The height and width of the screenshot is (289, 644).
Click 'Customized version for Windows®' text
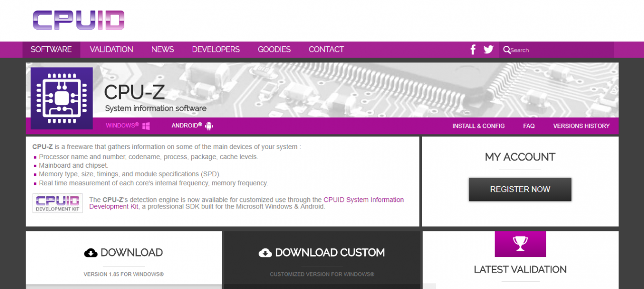(x=322, y=274)
